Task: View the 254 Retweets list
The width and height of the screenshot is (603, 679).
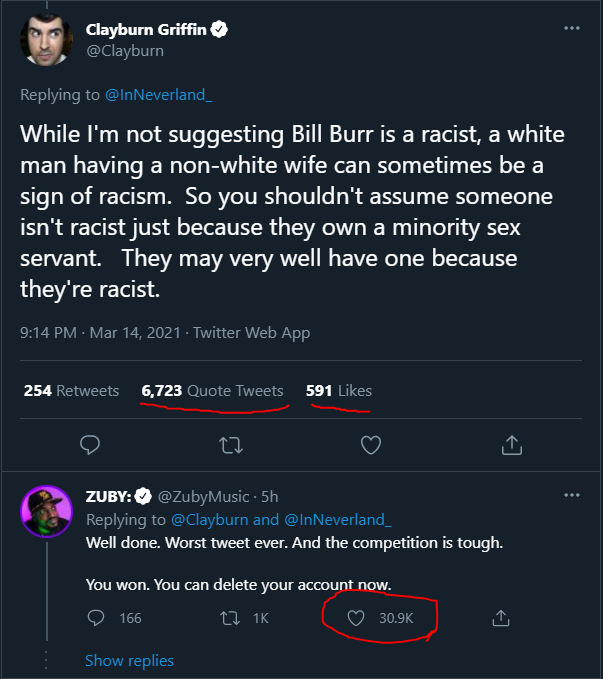Action: (71, 391)
